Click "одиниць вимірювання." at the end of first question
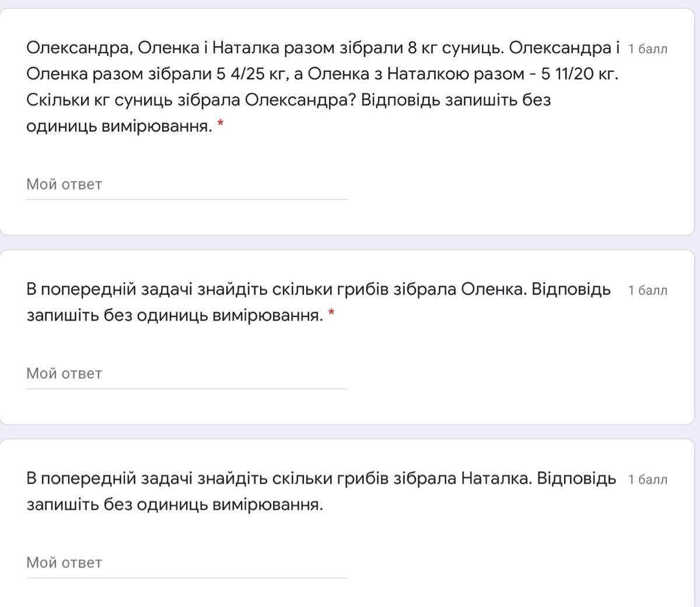Image resolution: width=700 pixels, height=607 pixels. [x=119, y=127]
